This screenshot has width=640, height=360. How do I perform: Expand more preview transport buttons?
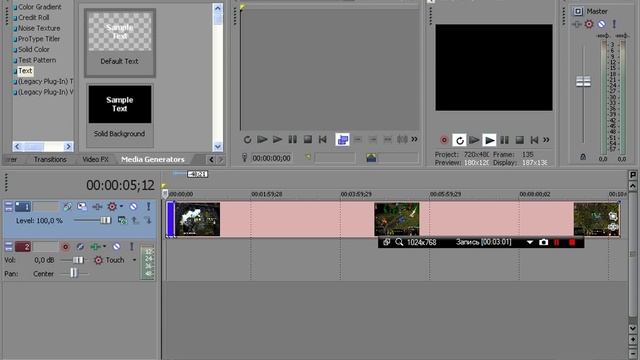[x=546, y=140]
